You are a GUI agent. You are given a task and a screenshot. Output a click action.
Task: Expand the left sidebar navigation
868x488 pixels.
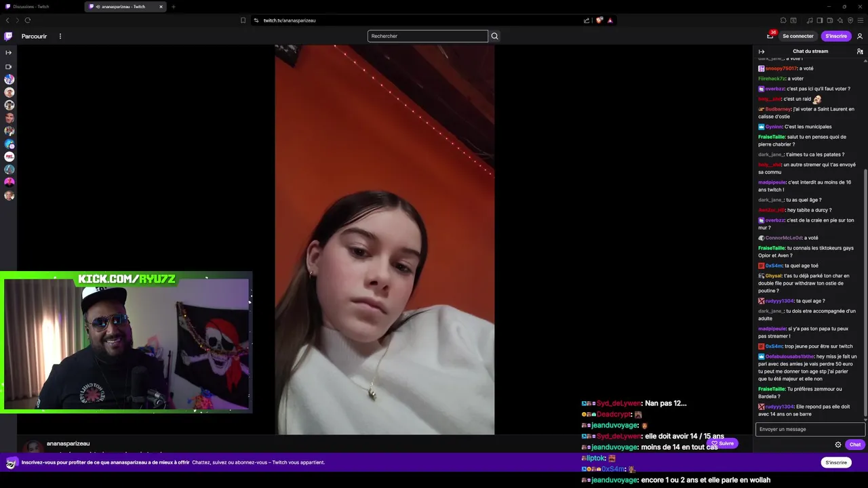click(x=9, y=52)
